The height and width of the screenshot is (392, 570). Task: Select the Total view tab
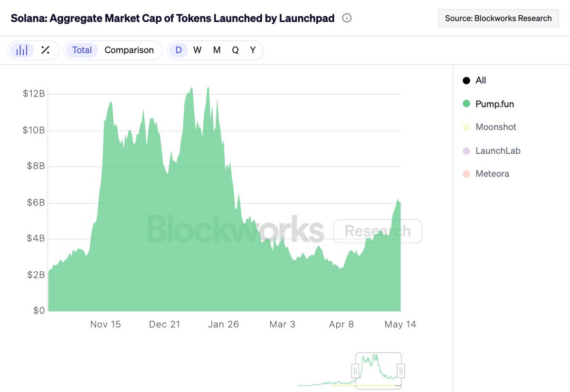[82, 50]
